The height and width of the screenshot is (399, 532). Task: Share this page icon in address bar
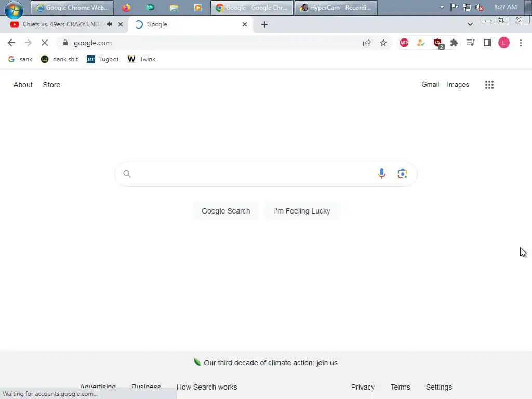[x=367, y=43]
